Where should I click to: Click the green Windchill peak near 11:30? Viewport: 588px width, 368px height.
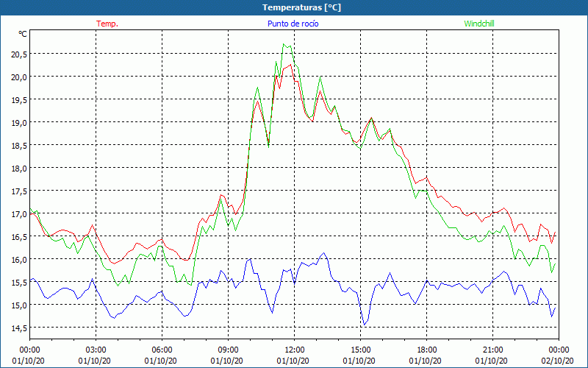click(x=284, y=44)
